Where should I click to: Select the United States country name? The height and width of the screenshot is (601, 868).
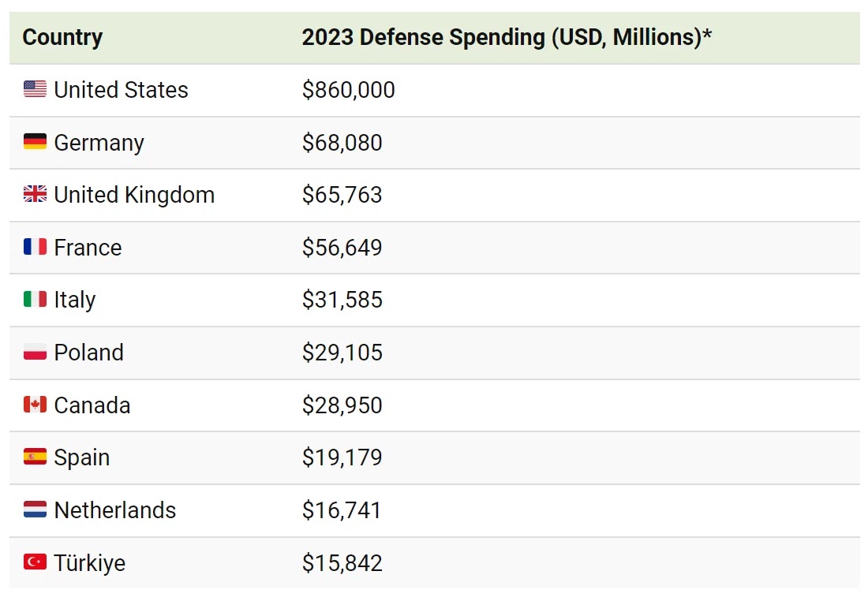[121, 90]
